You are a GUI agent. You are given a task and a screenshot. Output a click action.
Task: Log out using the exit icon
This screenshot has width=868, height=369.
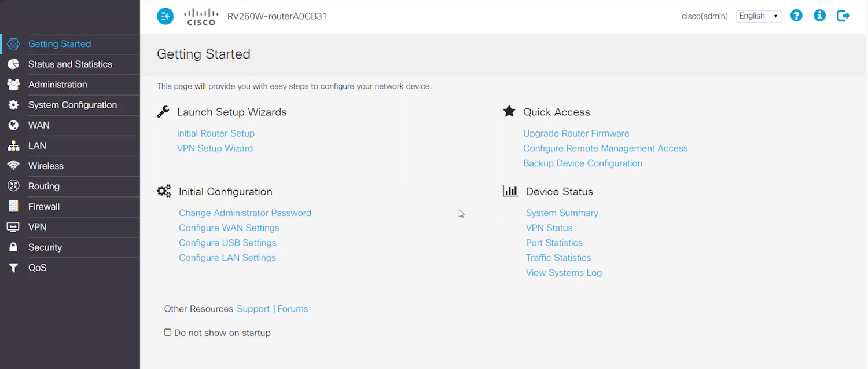[x=843, y=16]
